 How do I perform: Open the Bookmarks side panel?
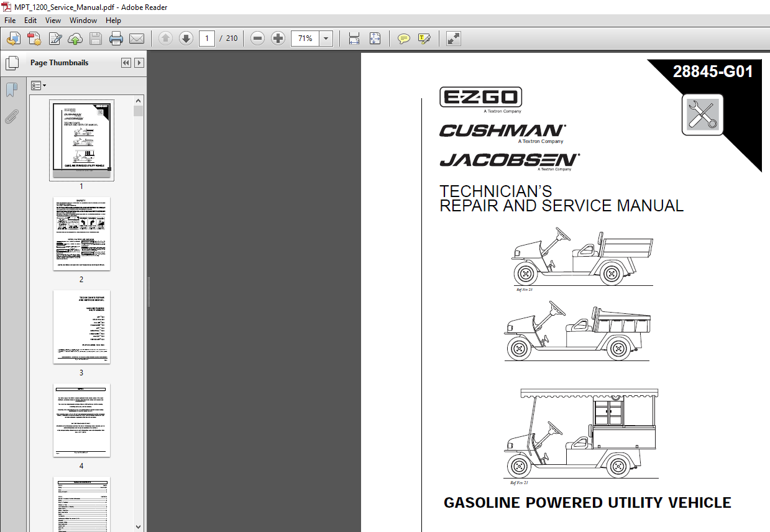coord(11,90)
